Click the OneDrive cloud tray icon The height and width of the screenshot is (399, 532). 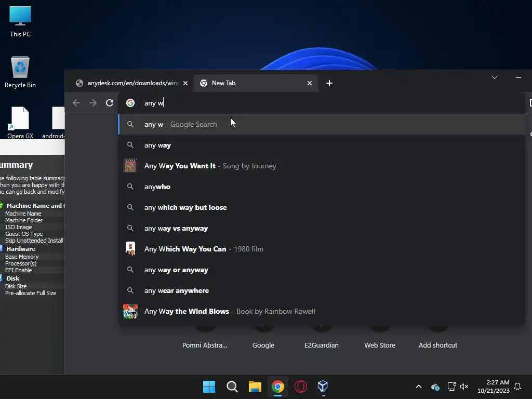[x=435, y=387]
